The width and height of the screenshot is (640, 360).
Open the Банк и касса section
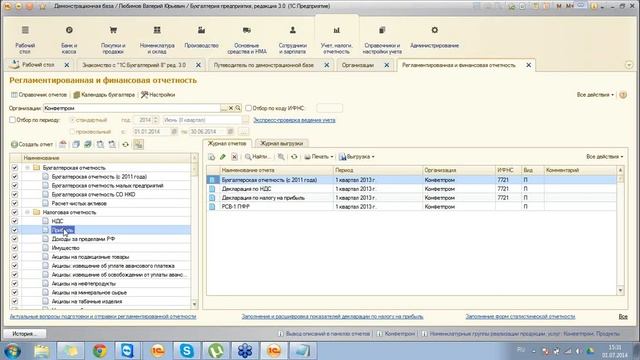point(69,39)
